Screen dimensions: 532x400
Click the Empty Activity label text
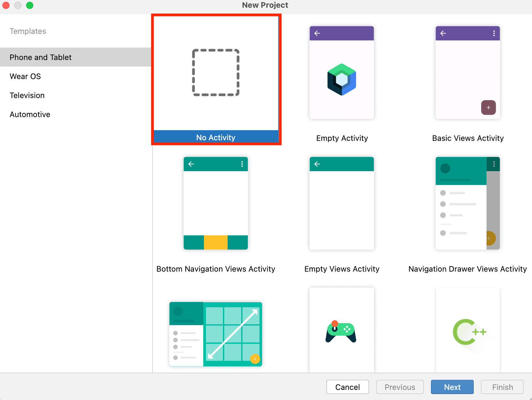click(x=342, y=138)
